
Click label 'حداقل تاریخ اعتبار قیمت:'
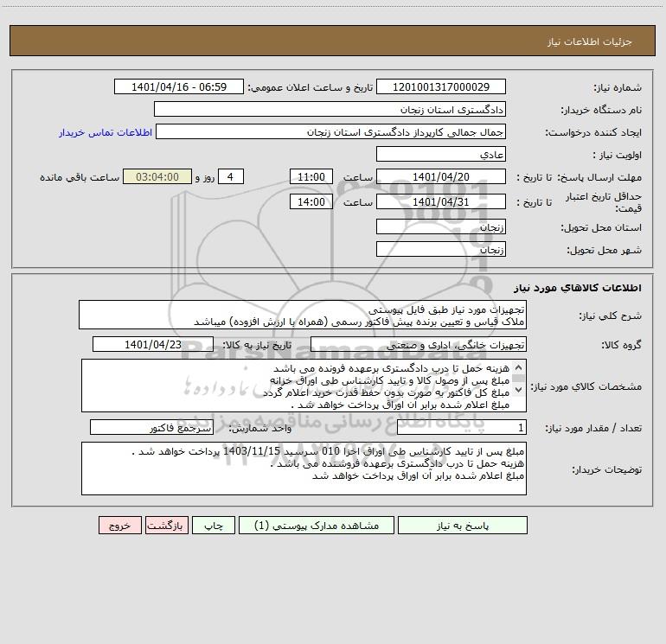click(604, 202)
